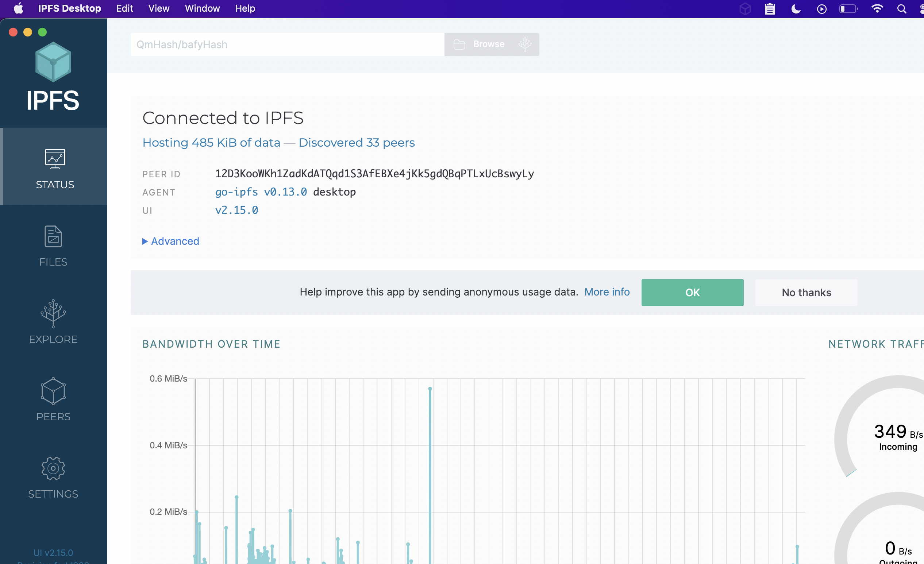Click the Browse button
This screenshot has height=564, width=924.
tap(492, 44)
